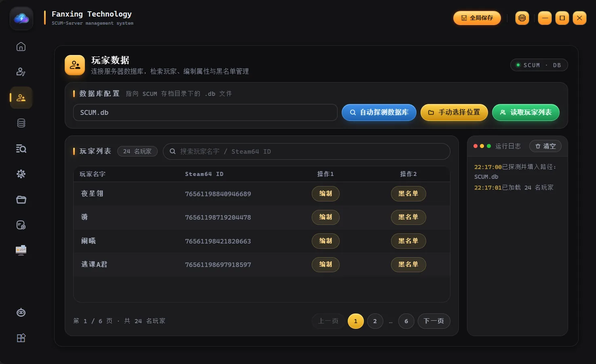This screenshot has height=364, width=596.
Task: Click the Steam ID 76561198840946689
Action: tap(218, 194)
